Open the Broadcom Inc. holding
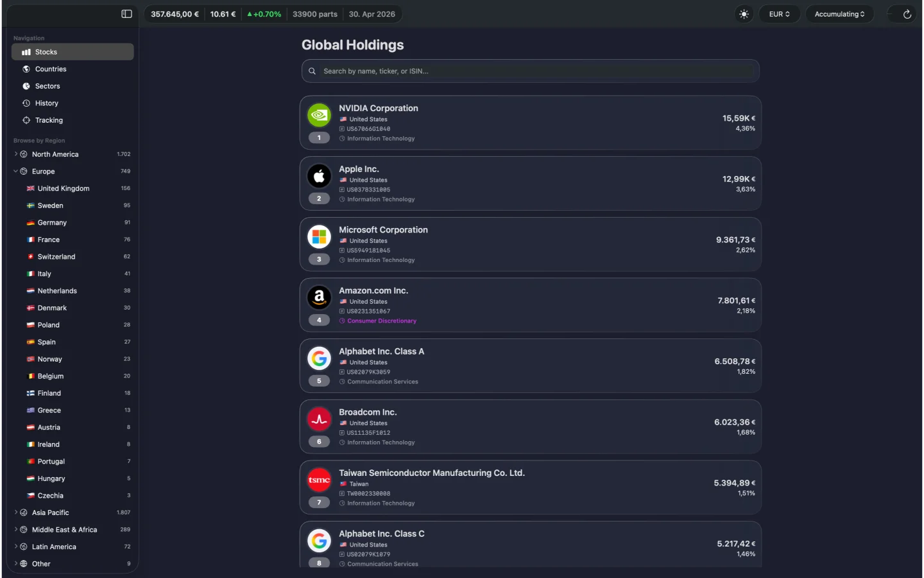 531,426
